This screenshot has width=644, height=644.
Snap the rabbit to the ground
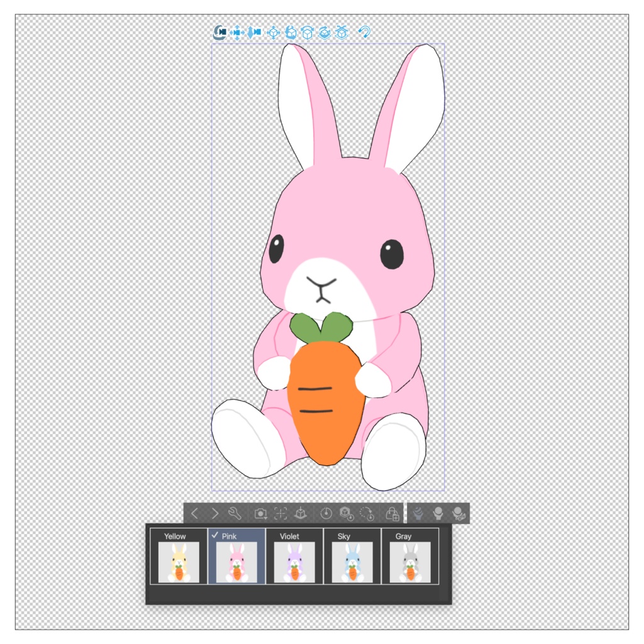[339, 33]
